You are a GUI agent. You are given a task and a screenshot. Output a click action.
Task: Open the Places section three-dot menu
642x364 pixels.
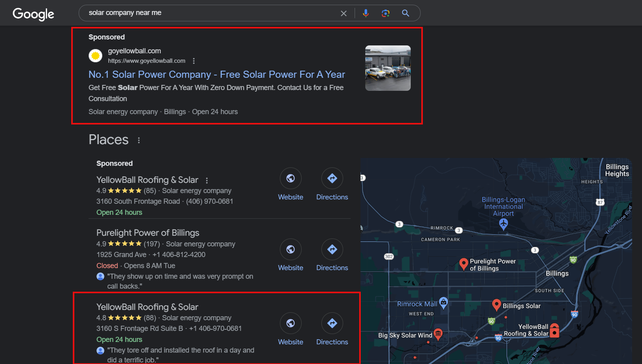click(139, 140)
